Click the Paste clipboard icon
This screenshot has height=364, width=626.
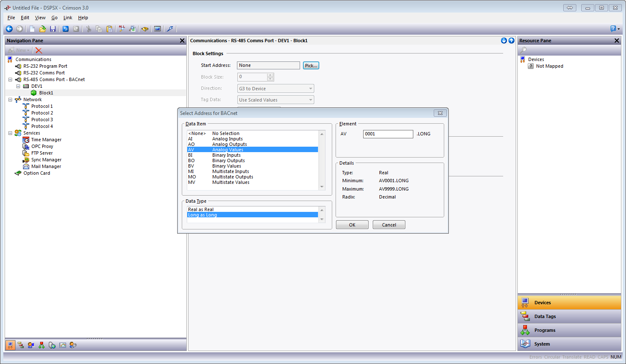pos(109,29)
